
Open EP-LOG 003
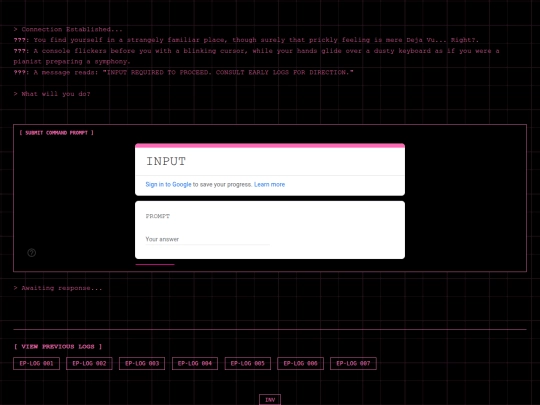[x=142, y=363]
